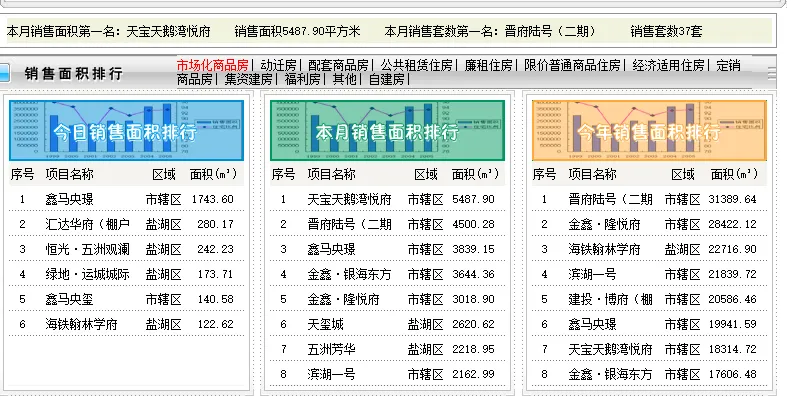The width and height of the screenshot is (791, 405).
Task: Click area value 22716.90
Action: point(732,249)
